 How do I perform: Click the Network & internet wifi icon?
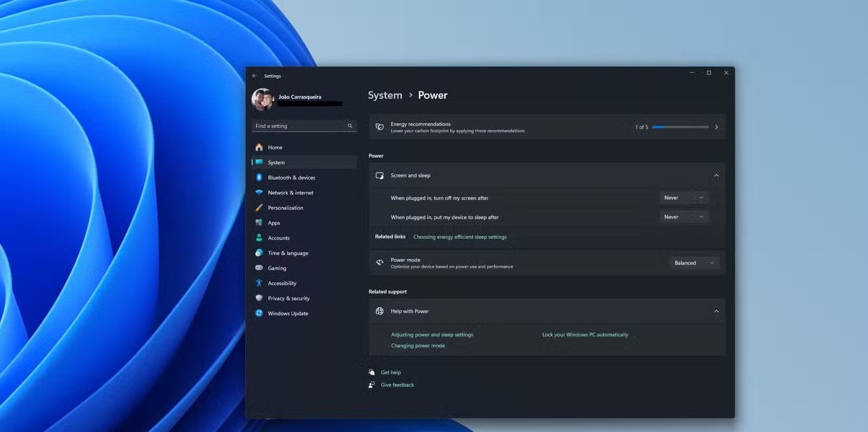[259, 193]
